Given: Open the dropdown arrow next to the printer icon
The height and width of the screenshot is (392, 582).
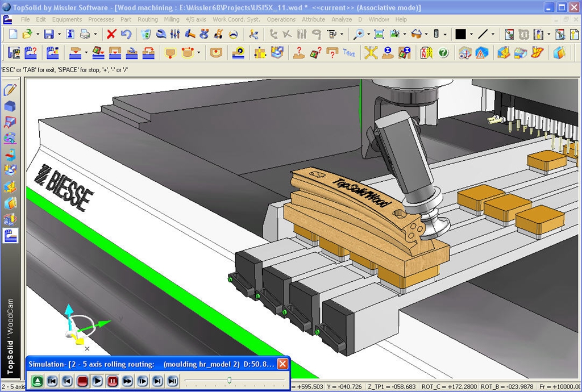Looking at the screenshot, I should pos(95,35).
